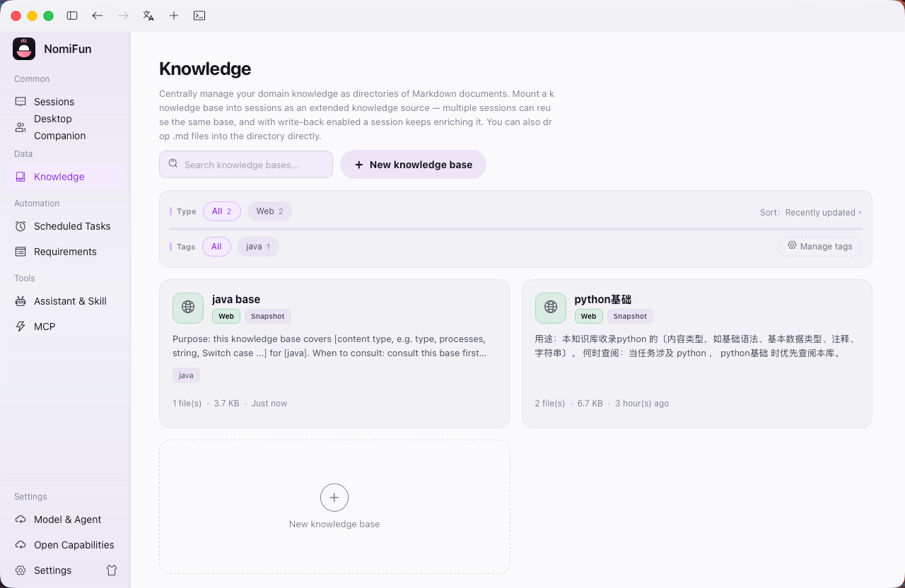Click Manage tags
The image size is (905, 588).
(x=820, y=246)
